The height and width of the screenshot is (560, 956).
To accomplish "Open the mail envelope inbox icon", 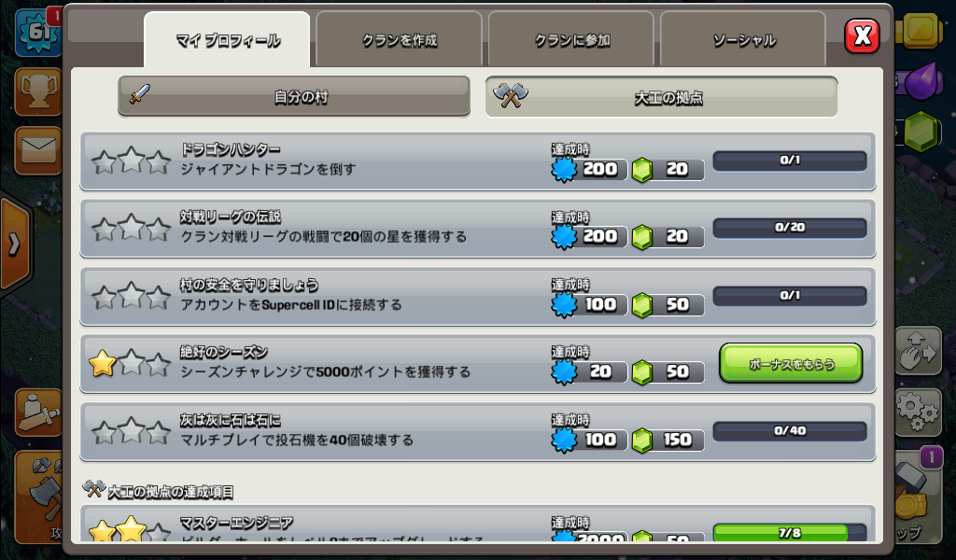I will 37,150.
